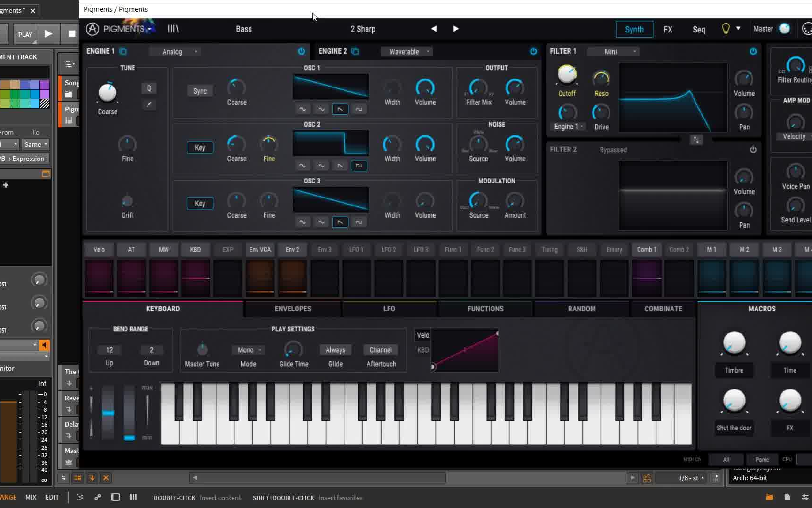Toggle Engine 2 power button
This screenshot has width=812, height=508.
(x=533, y=51)
